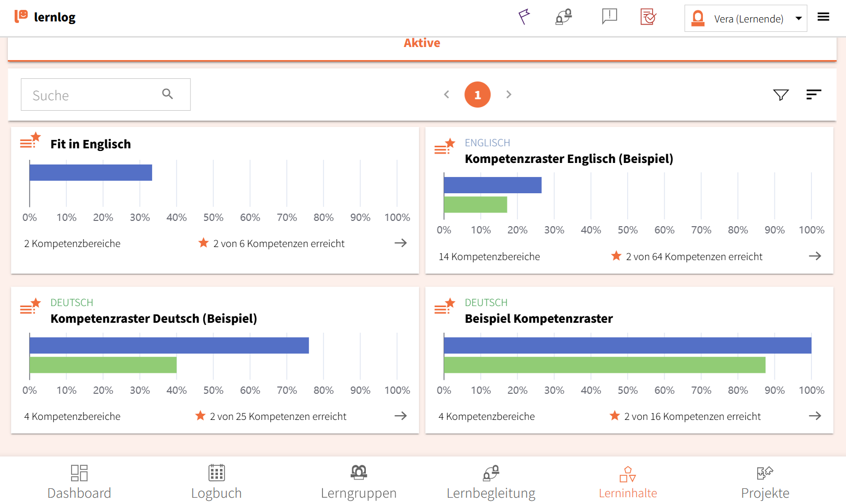Open the Projekte tab
This screenshot has width=846, height=504.
coord(765,482)
